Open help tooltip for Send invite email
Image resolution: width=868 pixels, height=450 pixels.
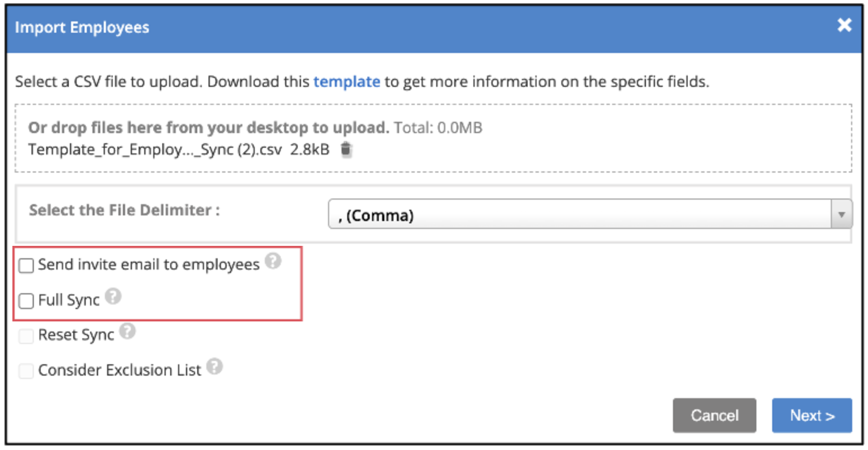coord(273,261)
